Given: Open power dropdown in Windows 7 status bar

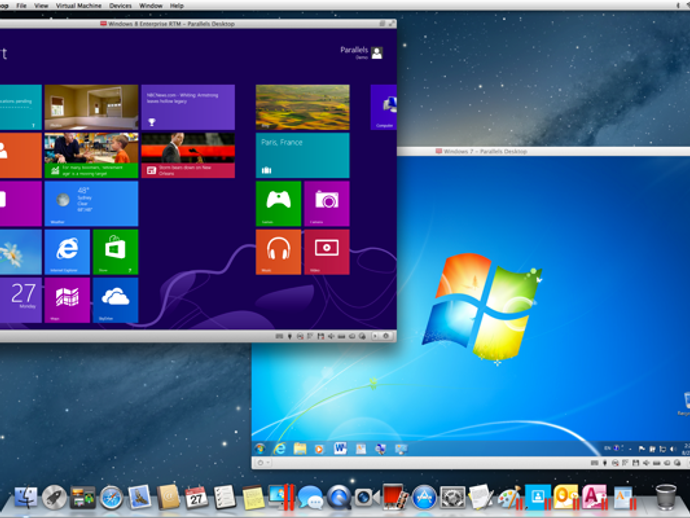Looking at the screenshot, I should (x=263, y=463).
